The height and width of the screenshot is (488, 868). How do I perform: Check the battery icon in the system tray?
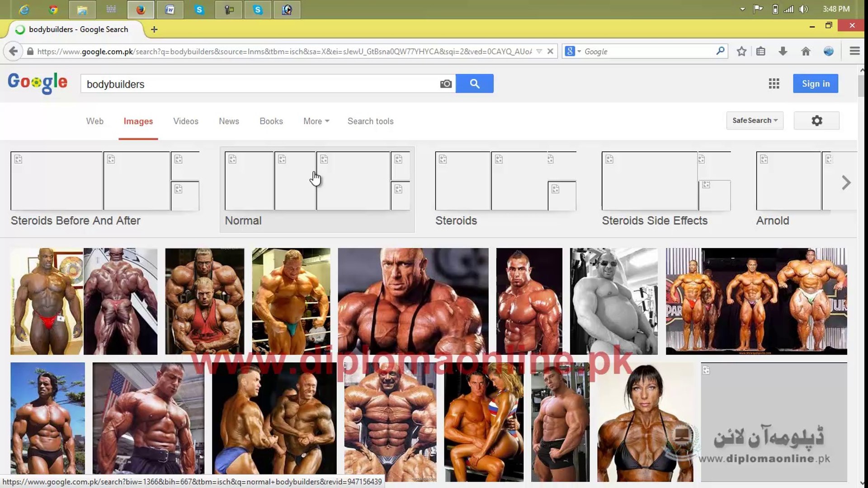tap(775, 9)
